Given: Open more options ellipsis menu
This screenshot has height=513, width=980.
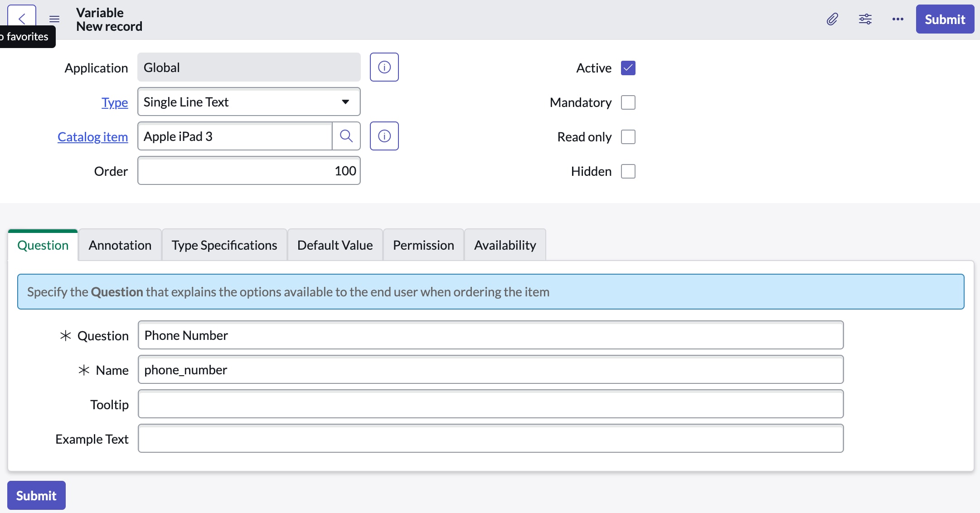Looking at the screenshot, I should [x=898, y=19].
